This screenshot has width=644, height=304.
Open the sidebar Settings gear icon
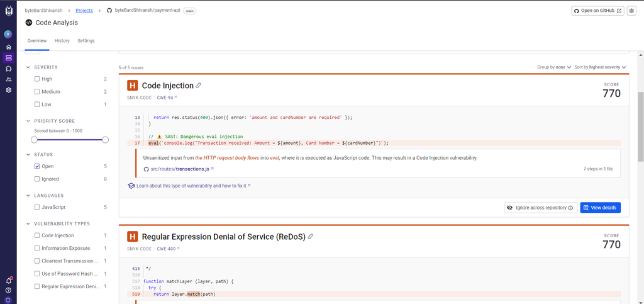9,90
